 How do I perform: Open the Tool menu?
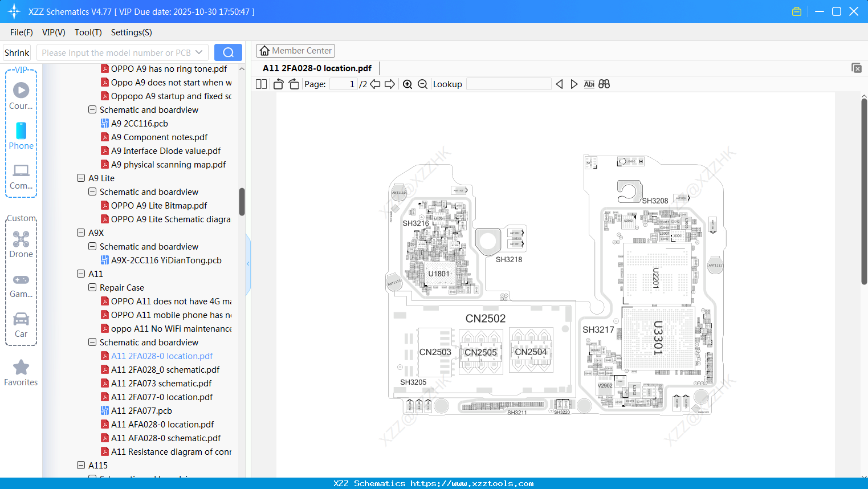(88, 32)
